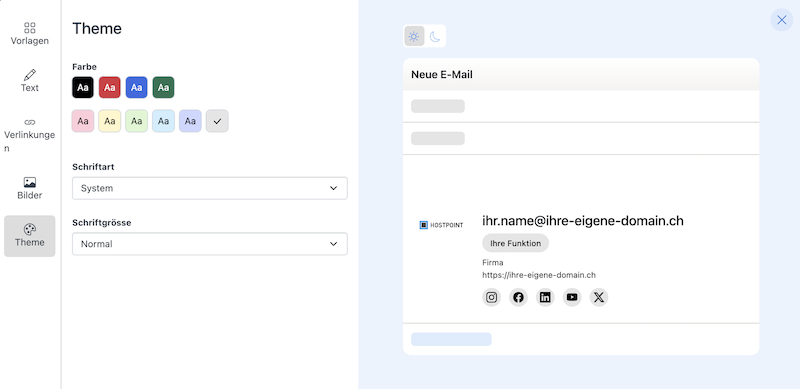Open the Verlinkungen sidebar tab
800x389 pixels.
[30, 135]
